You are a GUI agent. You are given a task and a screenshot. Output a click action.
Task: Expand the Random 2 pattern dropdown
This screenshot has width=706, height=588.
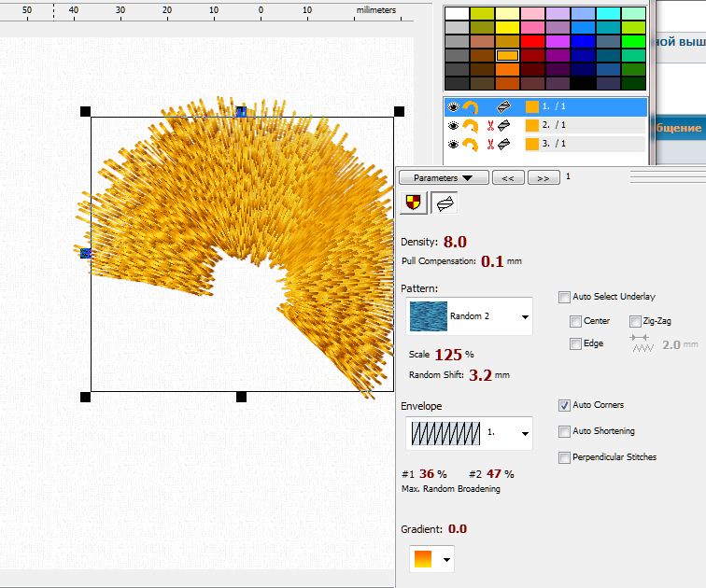[525, 316]
